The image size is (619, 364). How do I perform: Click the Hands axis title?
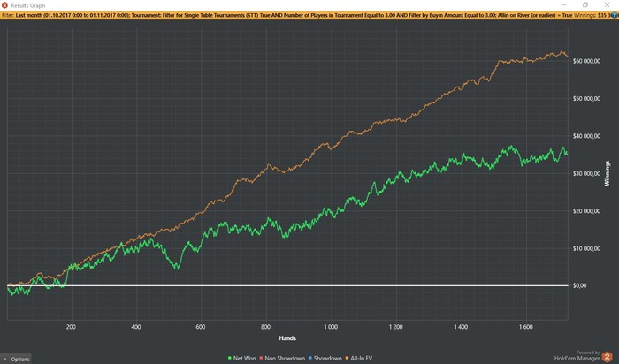tap(287, 338)
